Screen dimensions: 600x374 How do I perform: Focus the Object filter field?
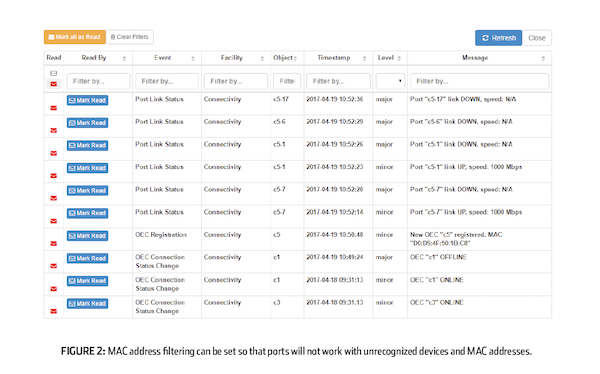(287, 81)
